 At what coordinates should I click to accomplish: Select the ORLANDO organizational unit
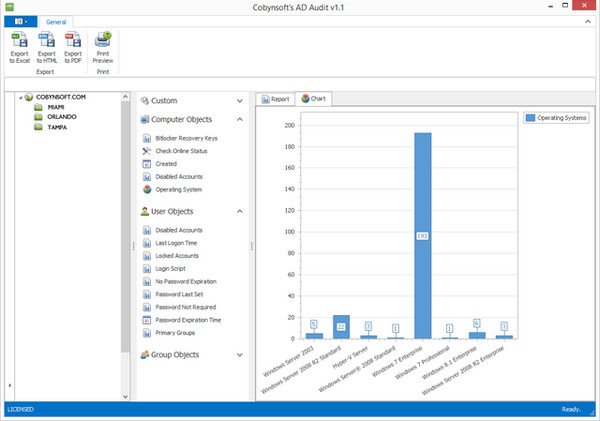coord(62,117)
